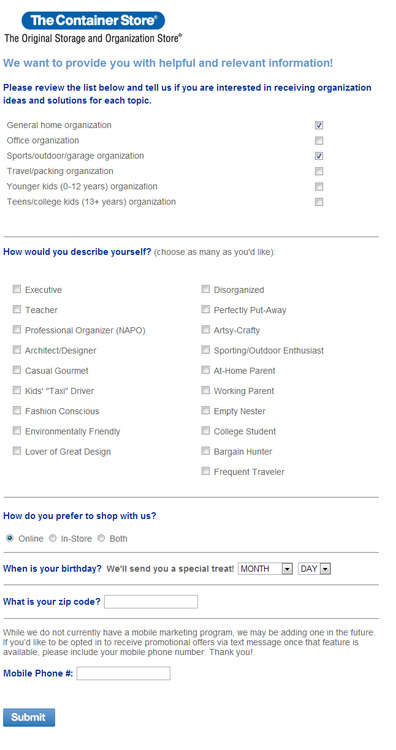Select the Executive checkbox
396x750 pixels.
17,289
